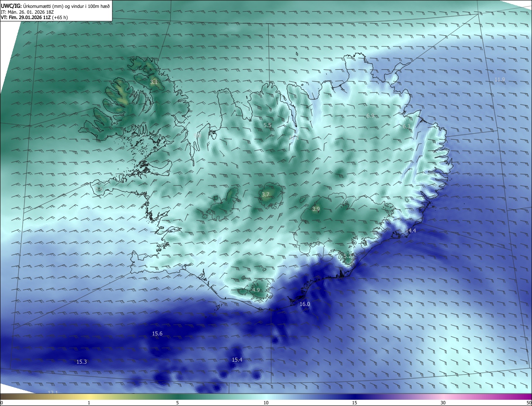Click the 15.3 value label

click(x=81, y=362)
